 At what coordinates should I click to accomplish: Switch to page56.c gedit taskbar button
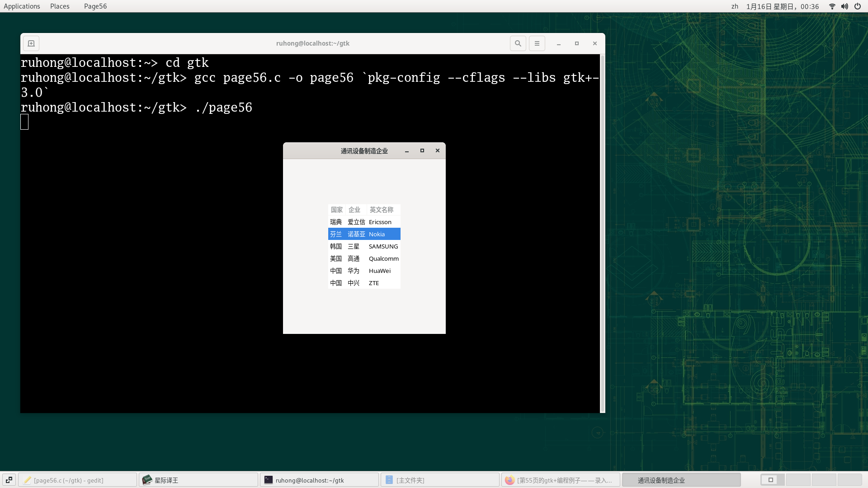[77, 480]
